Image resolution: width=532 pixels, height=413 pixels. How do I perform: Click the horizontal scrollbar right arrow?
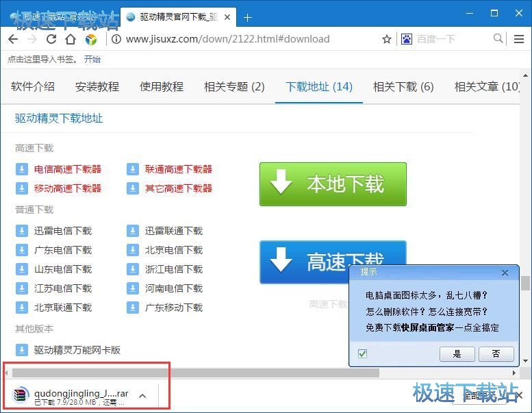[514, 373]
